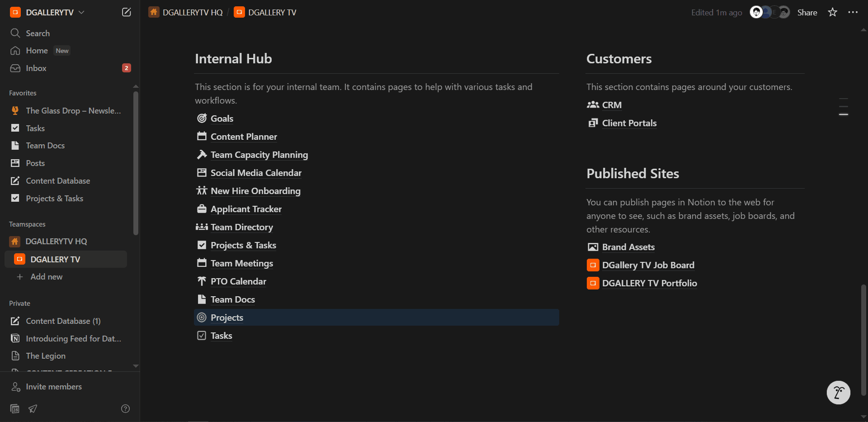
Task: Click the paper plane icon in sidebar
Action: 33,408
